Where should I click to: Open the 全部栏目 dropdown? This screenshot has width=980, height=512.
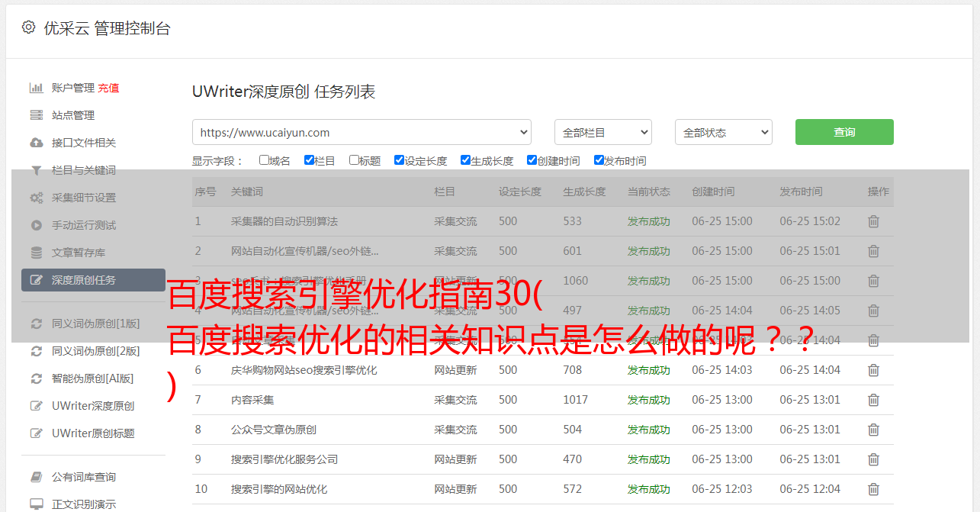tap(603, 132)
